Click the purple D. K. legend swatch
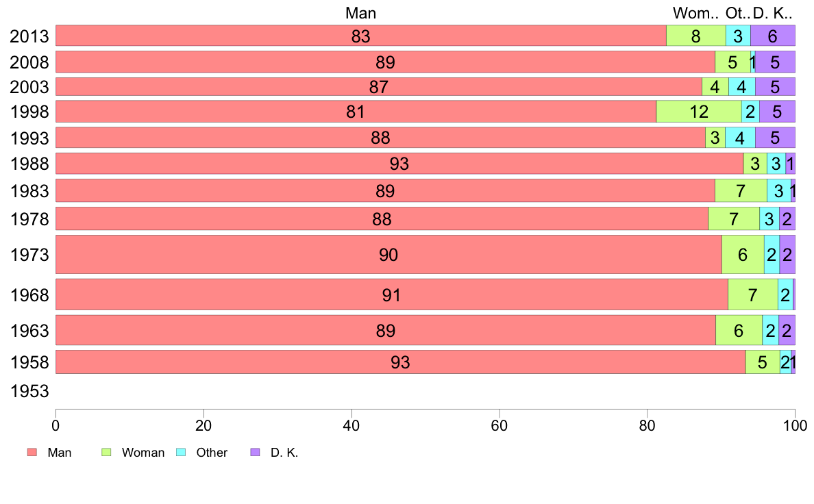The height and width of the screenshot is (504, 814). [x=255, y=452]
